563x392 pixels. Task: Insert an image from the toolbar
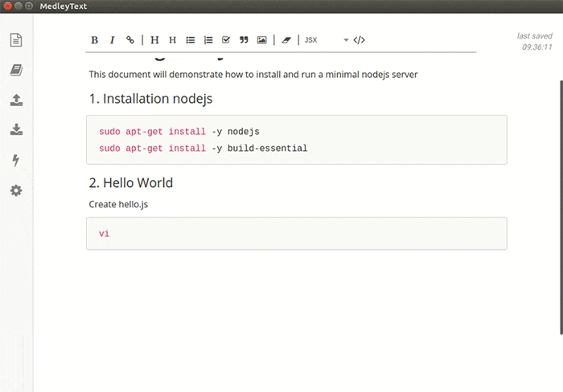tap(261, 40)
